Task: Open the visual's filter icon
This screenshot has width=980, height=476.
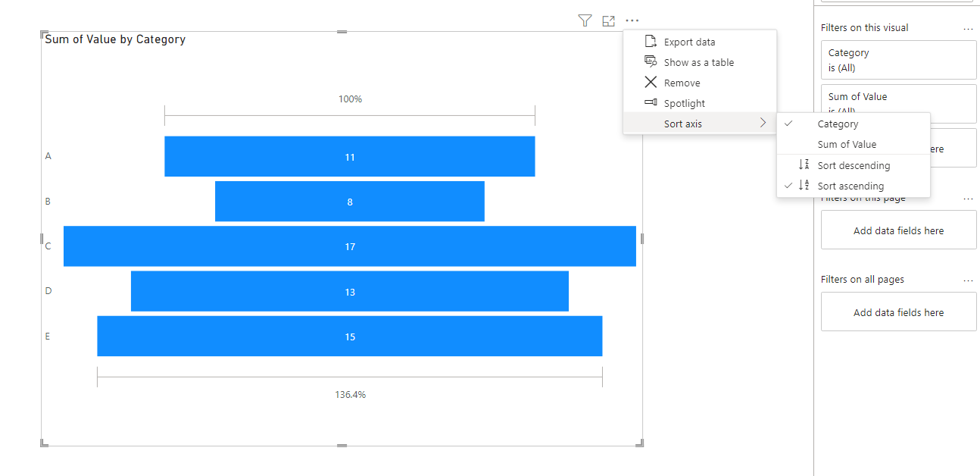Action: point(584,20)
